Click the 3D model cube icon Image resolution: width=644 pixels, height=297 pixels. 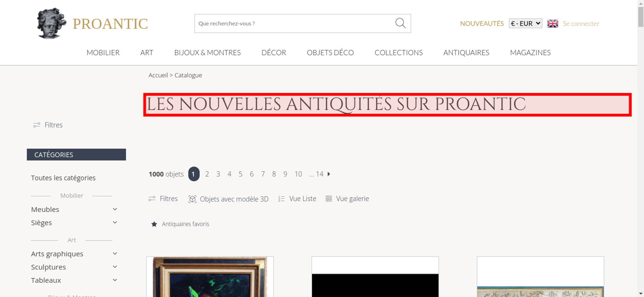[x=192, y=199]
